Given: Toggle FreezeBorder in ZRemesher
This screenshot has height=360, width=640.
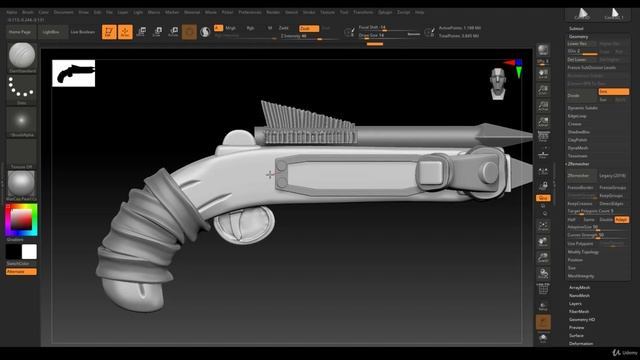Looking at the screenshot, I should point(582,188).
